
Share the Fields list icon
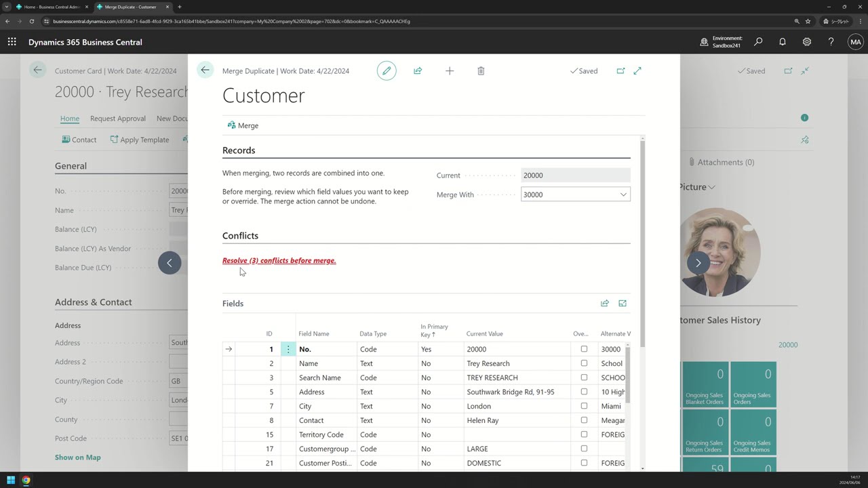click(x=605, y=303)
